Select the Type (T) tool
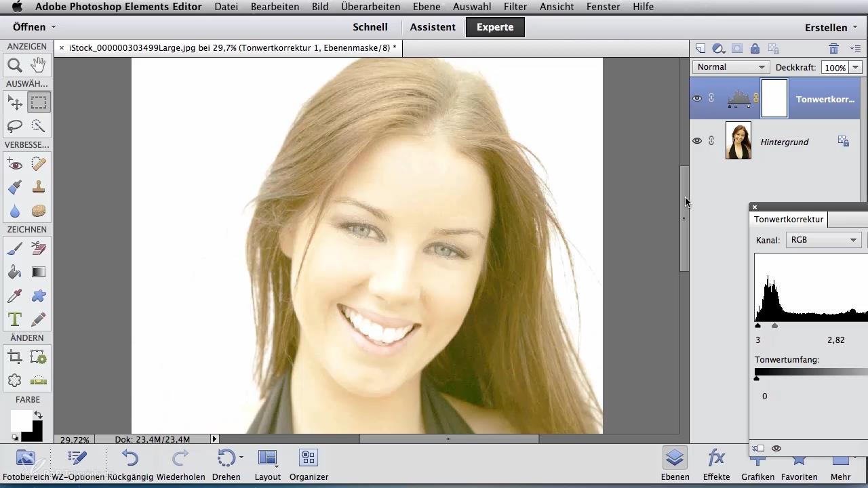Viewport: 868px width, 488px height. click(x=15, y=319)
